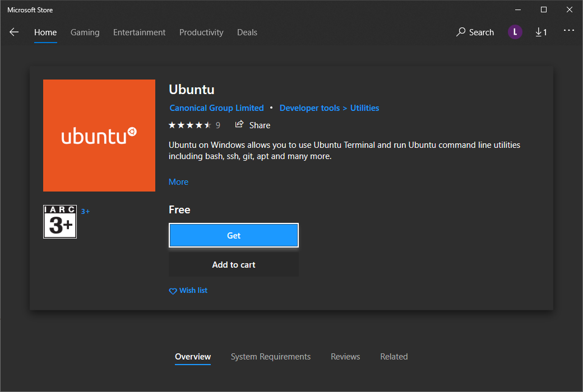This screenshot has width=583, height=392.
Task: Click the IARC 3+ rating badge
Action: pos(60,221)
